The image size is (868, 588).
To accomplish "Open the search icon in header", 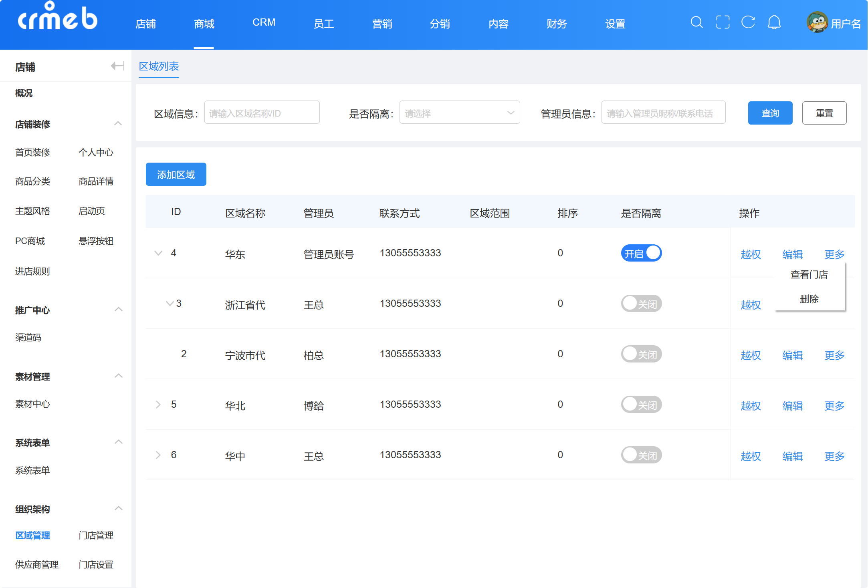I will coord(697,22).
